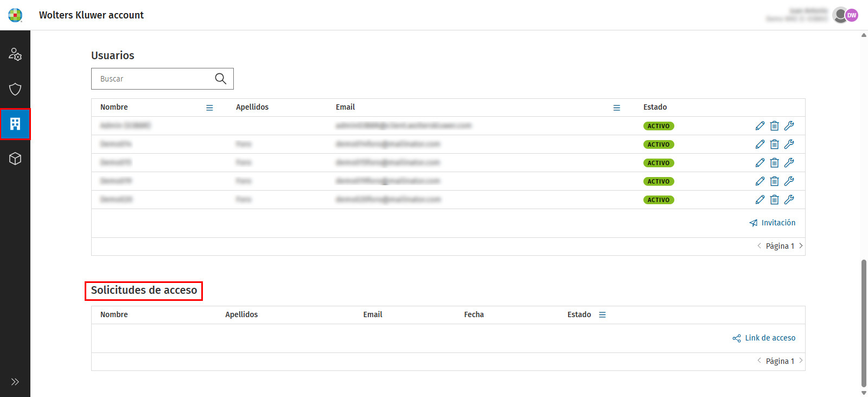
Task: Delete the first user row
Action: pos(775,126)
